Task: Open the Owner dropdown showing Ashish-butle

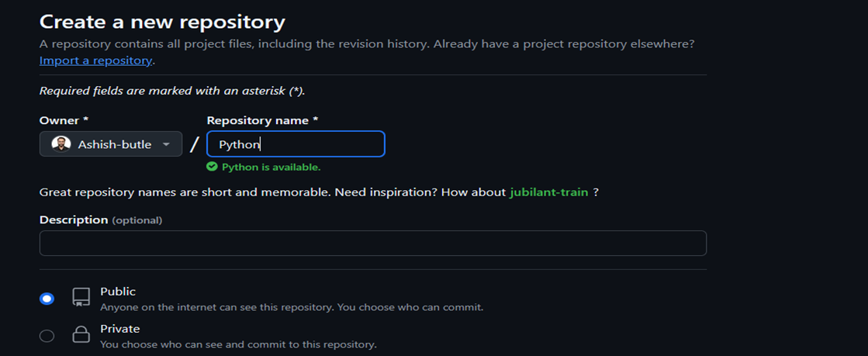Action: point(111,144)
